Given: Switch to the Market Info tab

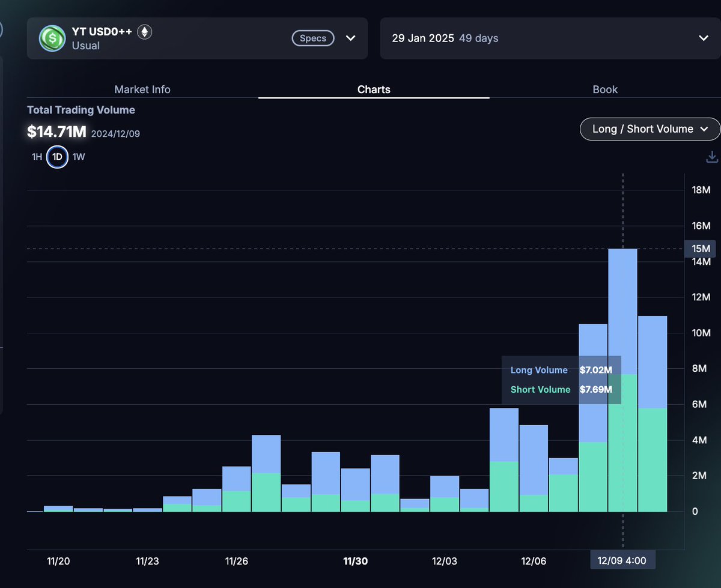Looking at the screenshot, I should (142, 89).
